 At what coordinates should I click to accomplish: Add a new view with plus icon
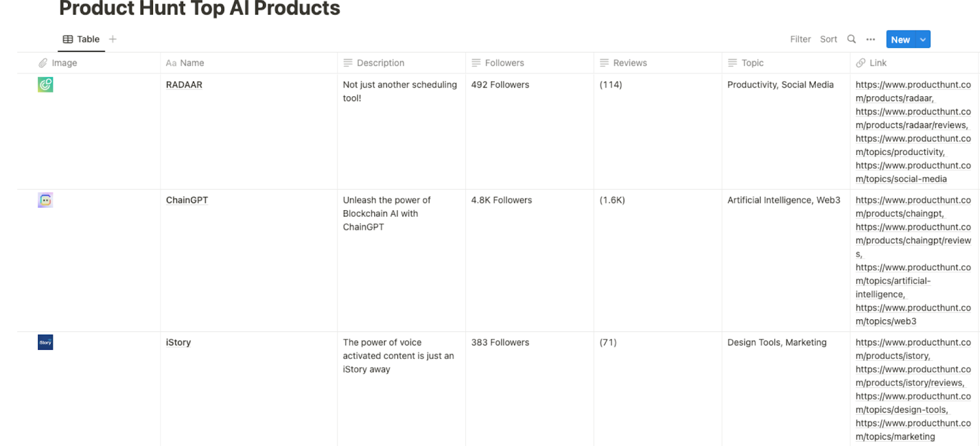tap(113, 39)
